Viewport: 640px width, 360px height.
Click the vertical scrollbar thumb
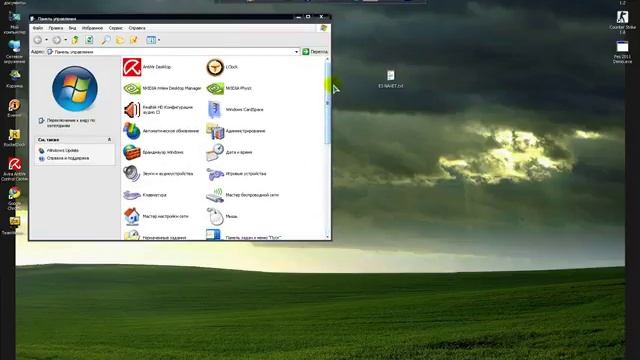(x=327, y=102)
